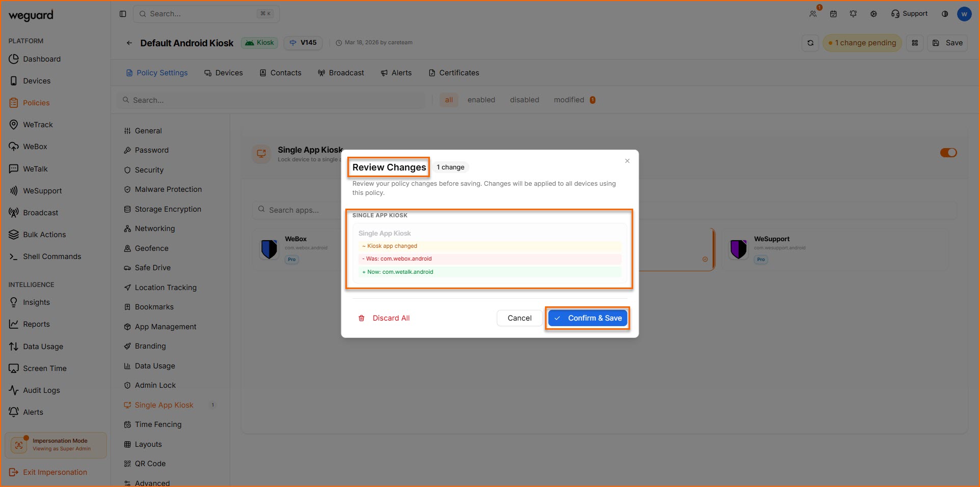Open Audit Logs in the sidebar

coord(41,390)
